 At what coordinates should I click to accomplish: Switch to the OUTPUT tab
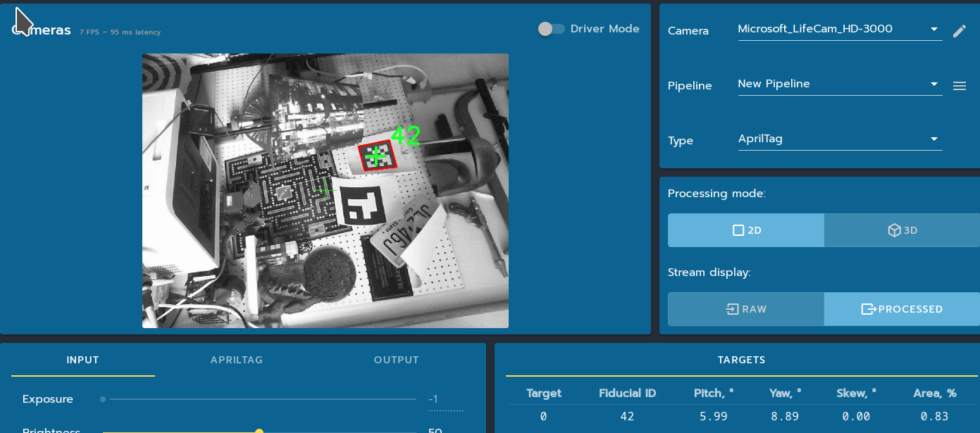click(x=396, y=360)
